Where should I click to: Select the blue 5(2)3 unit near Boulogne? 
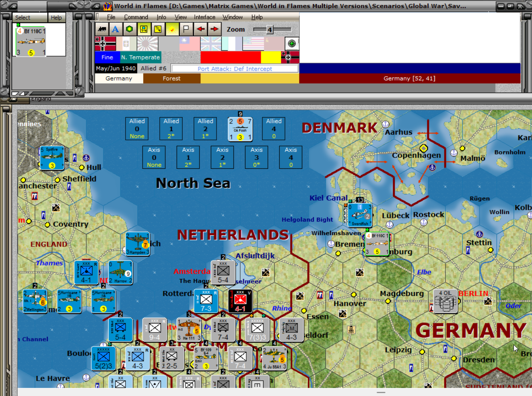pyautogui.click(x=103, y=358)
